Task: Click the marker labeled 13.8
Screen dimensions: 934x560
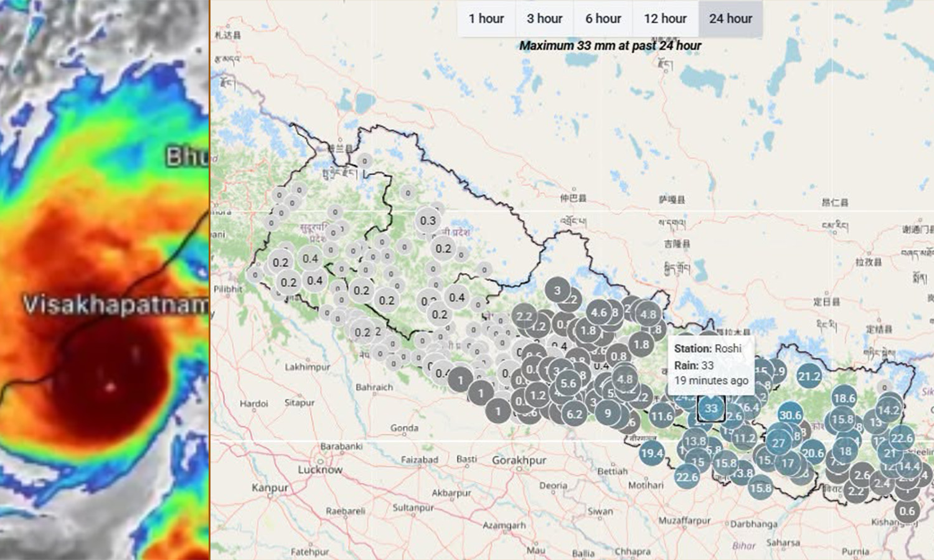Action: 694,441
